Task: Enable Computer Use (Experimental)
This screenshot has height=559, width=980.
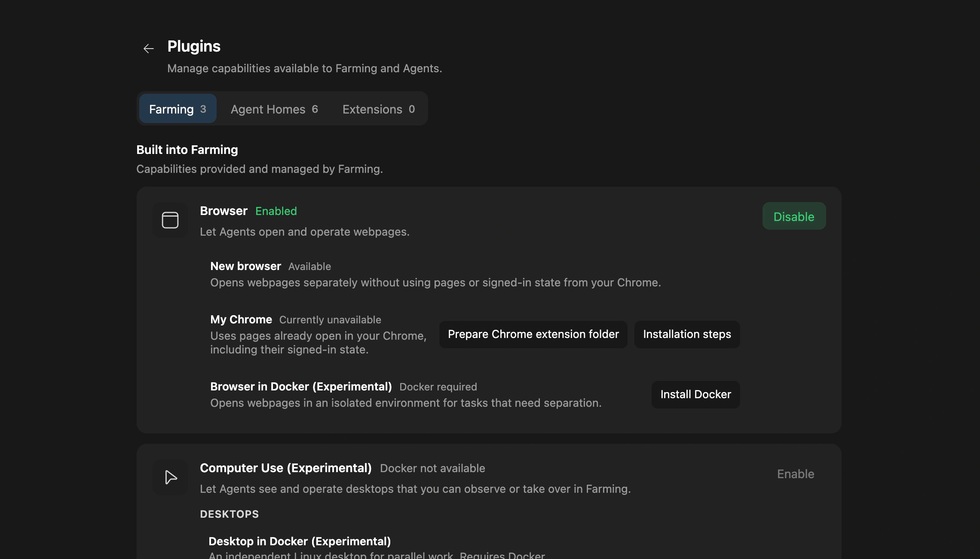Action: point(796,474)
